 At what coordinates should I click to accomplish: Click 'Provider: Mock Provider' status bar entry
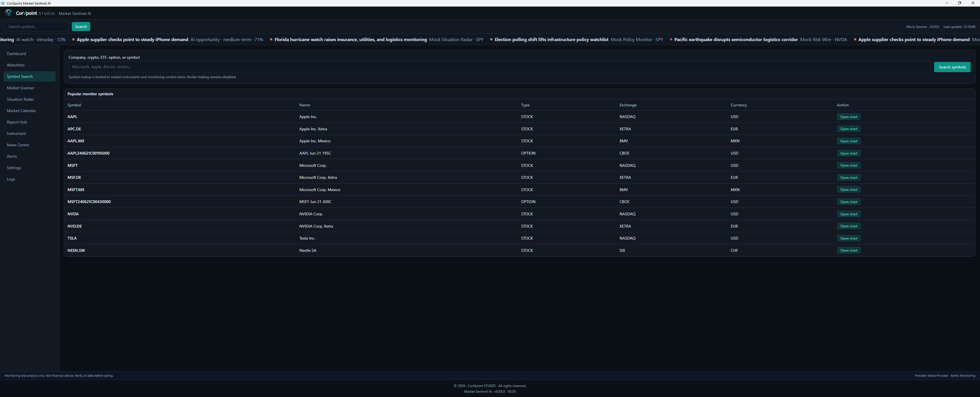pyautogui.click(x=931, y=376)
